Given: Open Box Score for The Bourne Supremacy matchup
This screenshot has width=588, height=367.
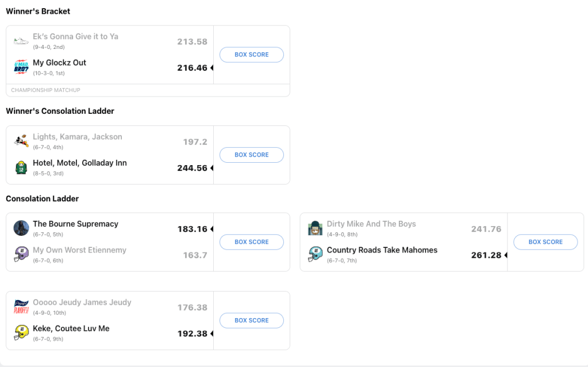Looking at the screenshot, I should [x=251, y=242].
